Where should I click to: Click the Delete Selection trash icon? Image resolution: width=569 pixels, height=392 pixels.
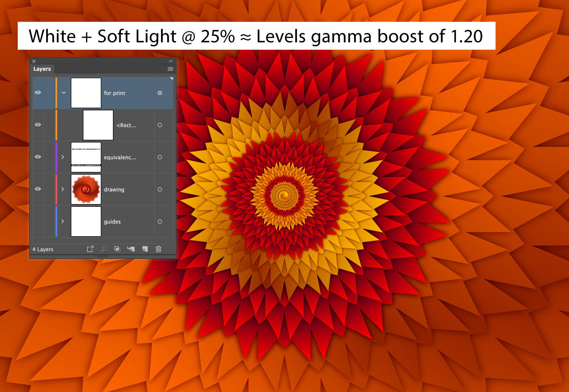point(158,249)
